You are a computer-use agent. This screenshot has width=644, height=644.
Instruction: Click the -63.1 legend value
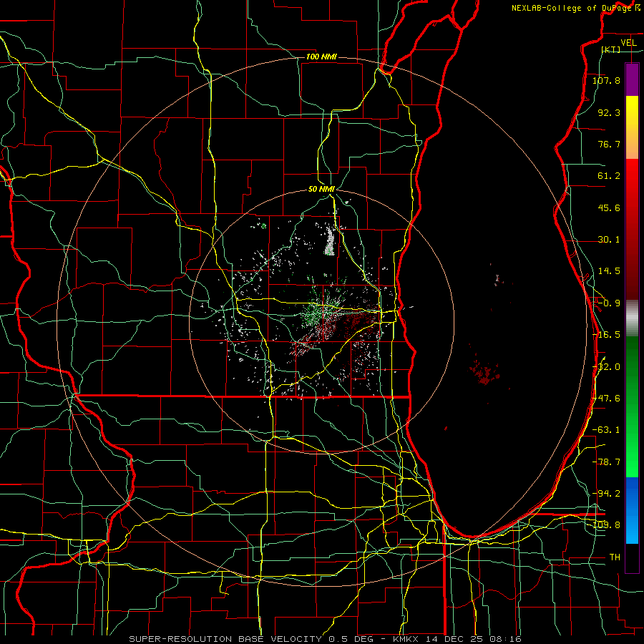[x=606, y=430]
